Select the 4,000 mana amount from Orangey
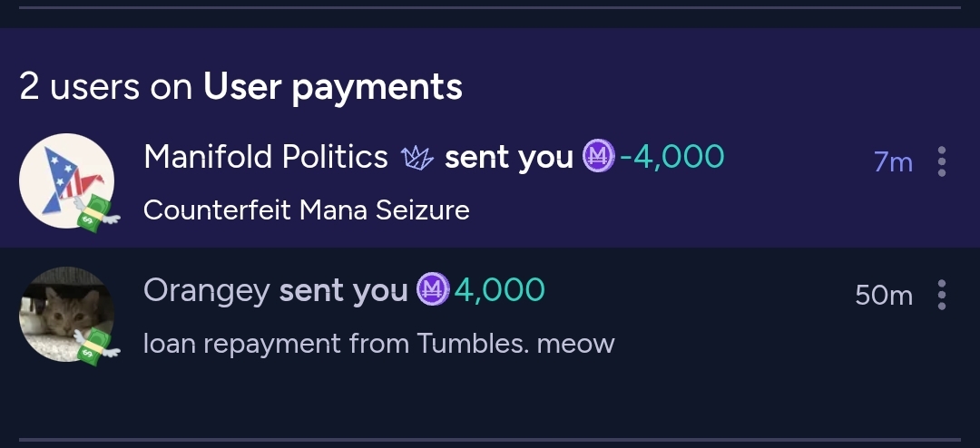 coord(499,289)
